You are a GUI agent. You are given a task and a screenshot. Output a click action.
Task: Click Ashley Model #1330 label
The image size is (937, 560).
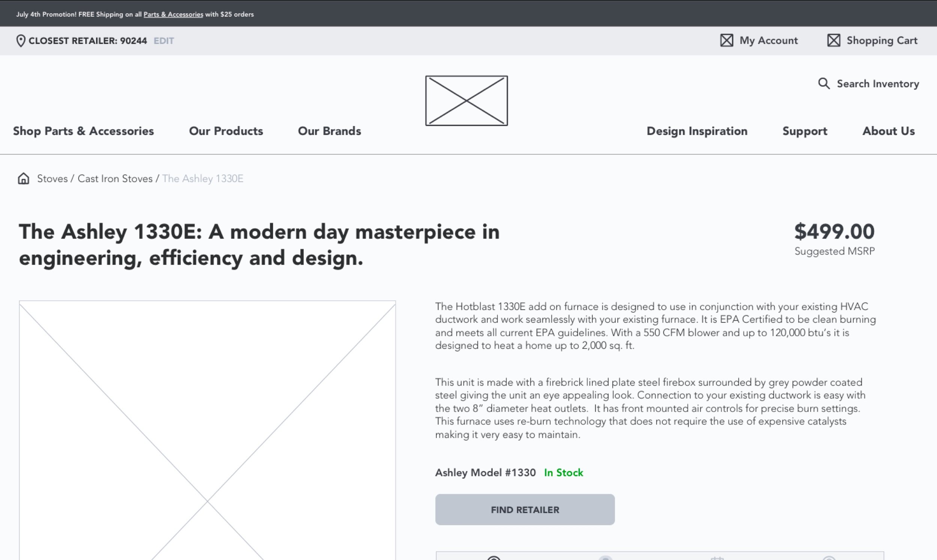[485, 472]
